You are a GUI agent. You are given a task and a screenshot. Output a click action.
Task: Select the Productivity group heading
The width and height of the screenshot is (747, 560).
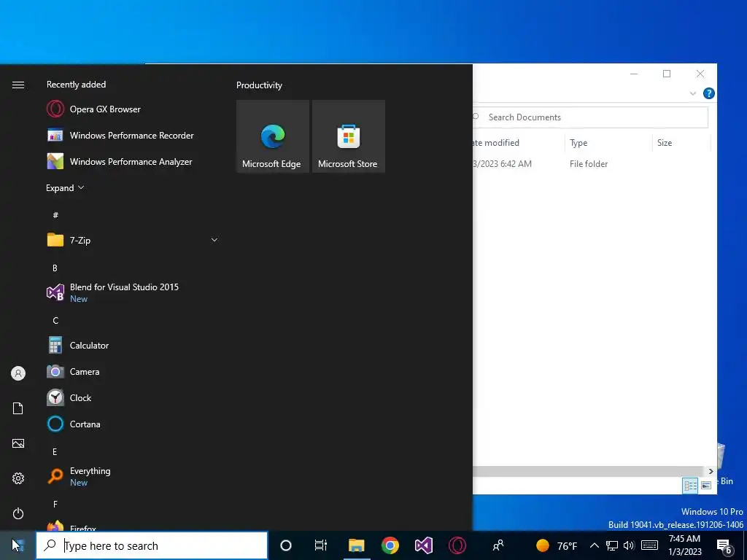[259, 85]
